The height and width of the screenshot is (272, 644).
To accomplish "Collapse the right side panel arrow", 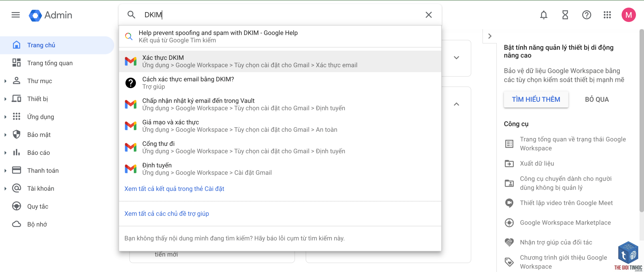I will tap(490, 36).
